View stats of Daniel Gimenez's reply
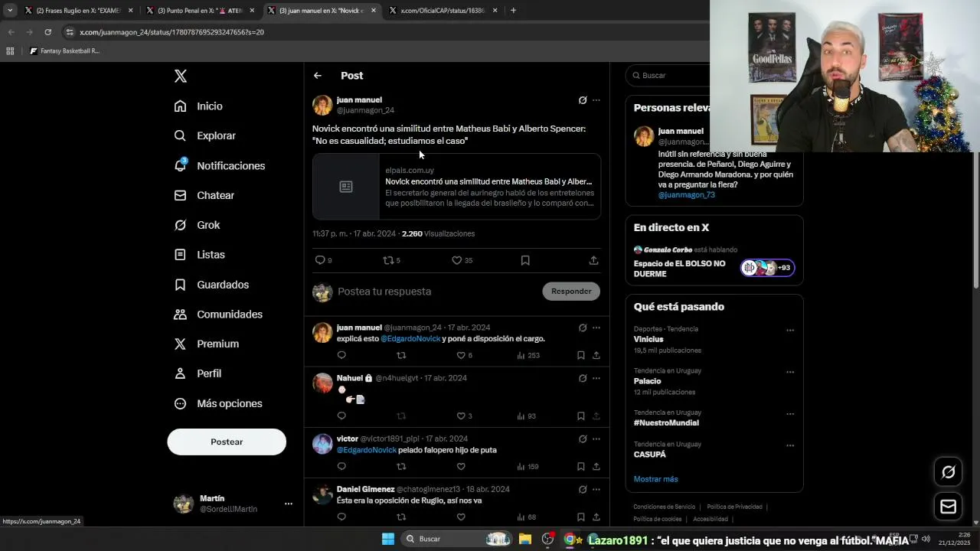980x551 pixels. [527, 517]
